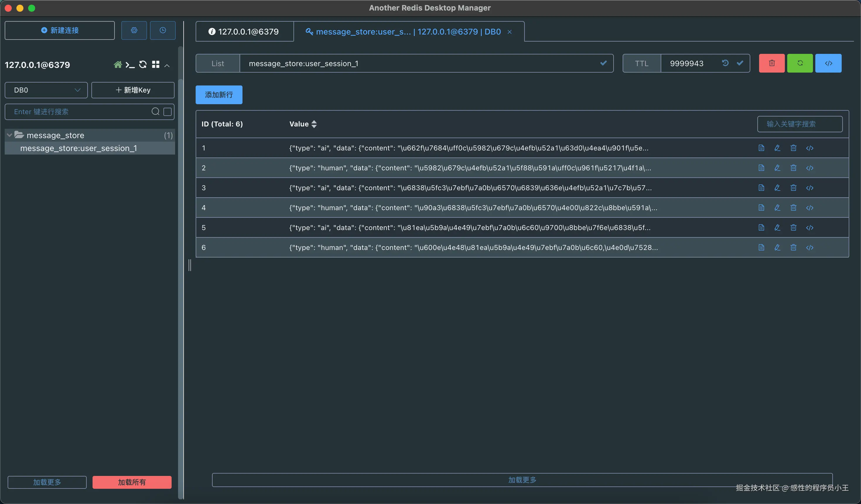Screen dimensions: 861x504
Task: Collapse the 127.0.0.1@6379 connection chevron
Action: 167,65
